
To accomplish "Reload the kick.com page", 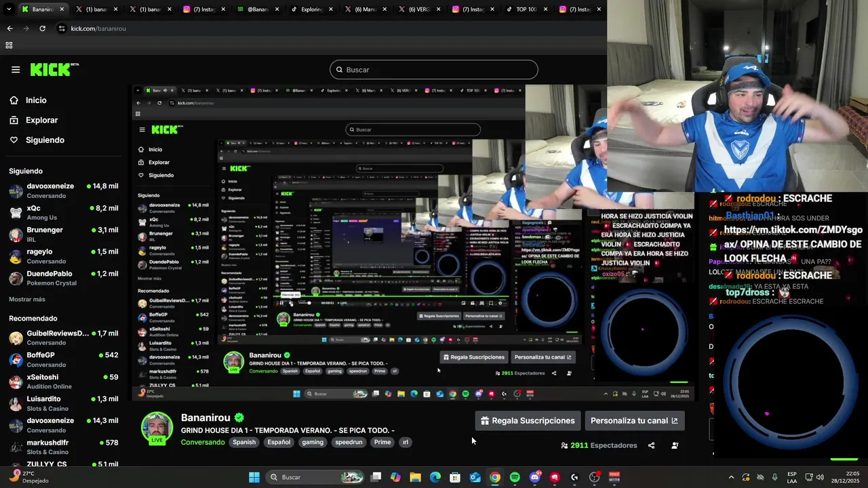I will click(42, 28).
